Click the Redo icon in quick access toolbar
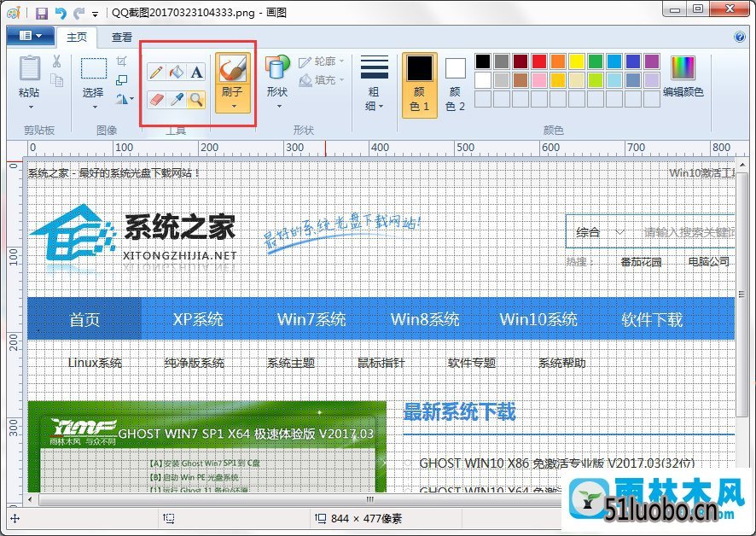Screen dimensions: 756x536 point(79,13)
